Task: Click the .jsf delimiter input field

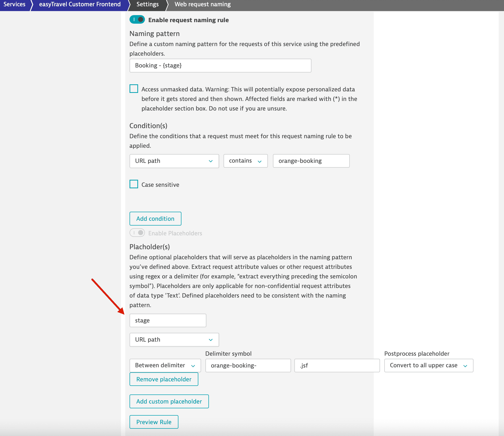Action: pyautogui.click(x=337, y=366)
